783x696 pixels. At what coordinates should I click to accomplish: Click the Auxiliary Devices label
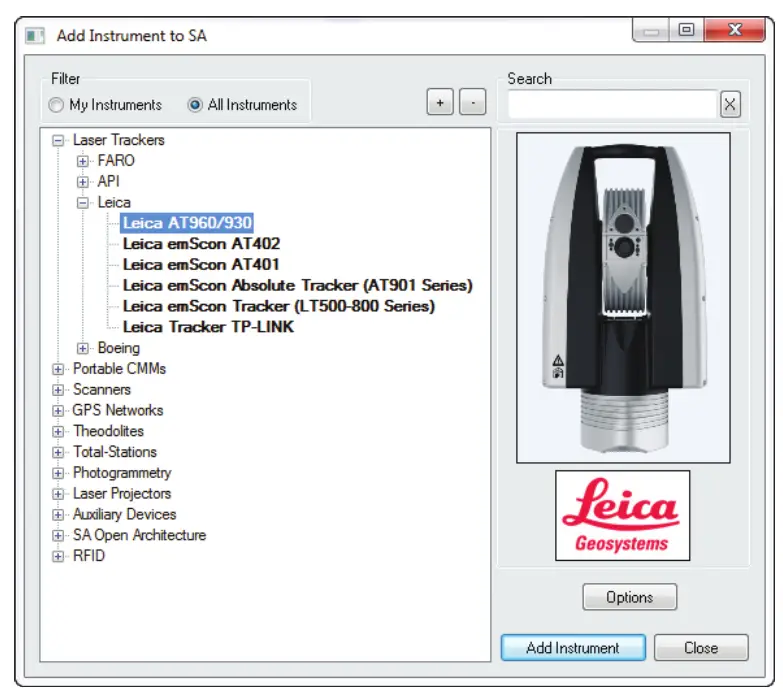click(x=124, y=514)
